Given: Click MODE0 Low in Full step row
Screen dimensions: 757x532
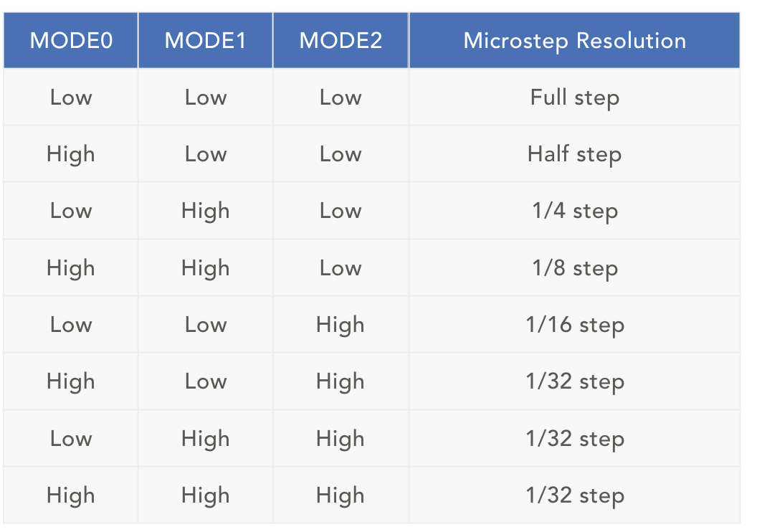Looking at the screenshot, I should [71, 98].
